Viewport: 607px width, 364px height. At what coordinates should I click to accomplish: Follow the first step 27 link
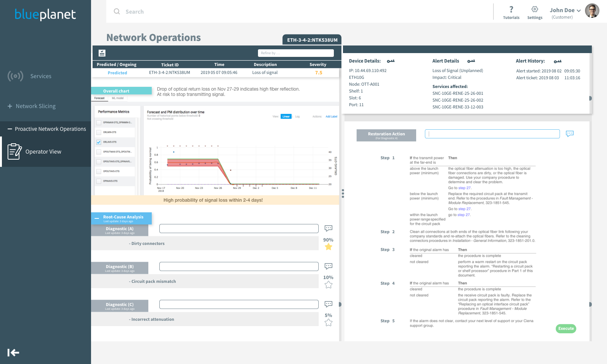[465, 188]
